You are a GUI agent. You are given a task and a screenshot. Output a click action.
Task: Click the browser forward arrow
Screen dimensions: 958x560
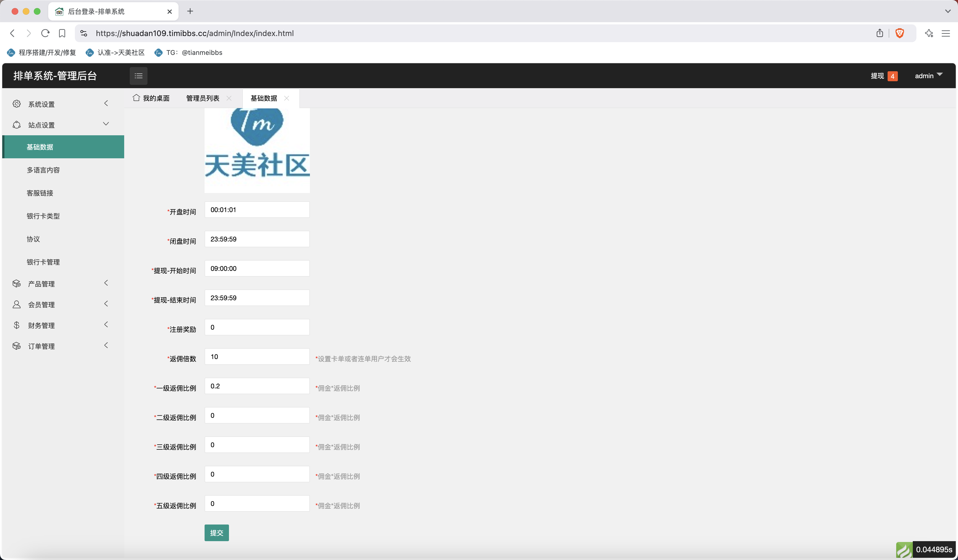click(29, 34)
